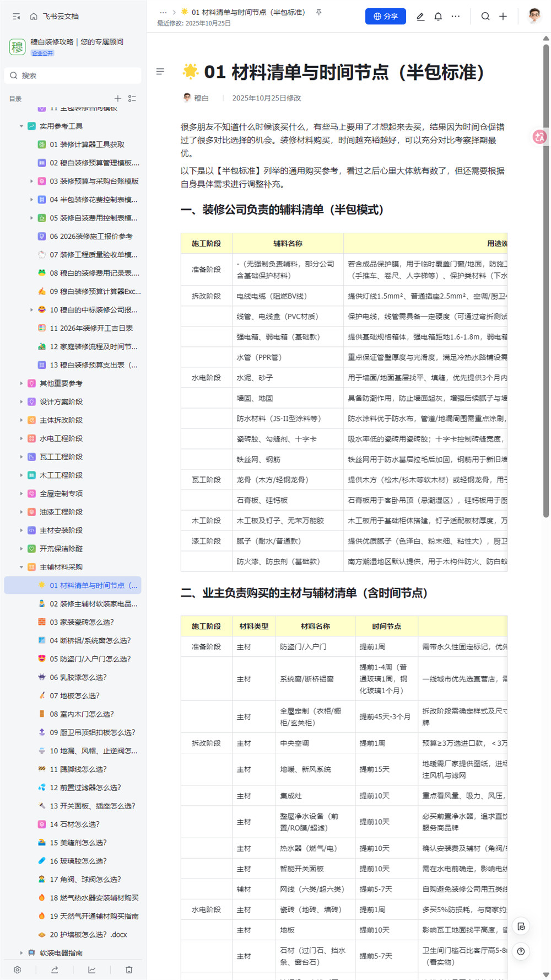
Task: Open 06 2026装修施工报价参考 page
Action: 91,237
